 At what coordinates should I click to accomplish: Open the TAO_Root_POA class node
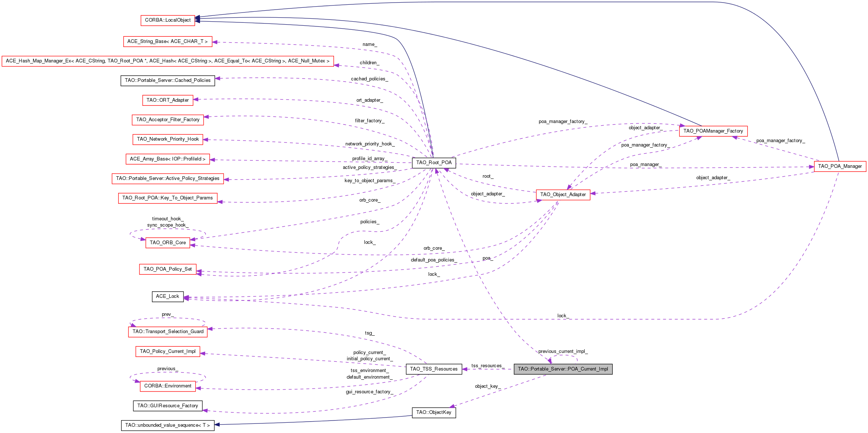pyautogui.click(x=434, y=163)
